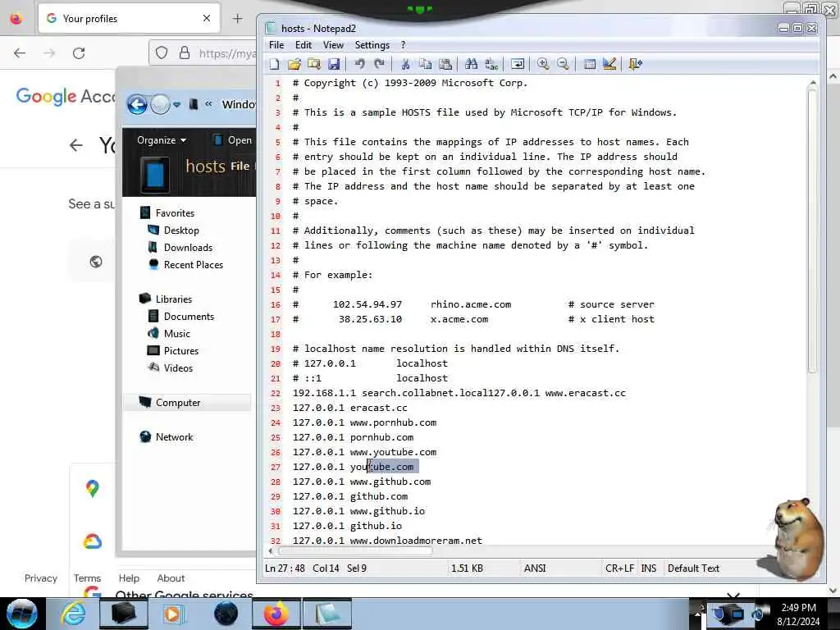The image size is (840, 630).
Task: Click the Zoom Out magnifier icon
Action: click(x=563, y=64)
